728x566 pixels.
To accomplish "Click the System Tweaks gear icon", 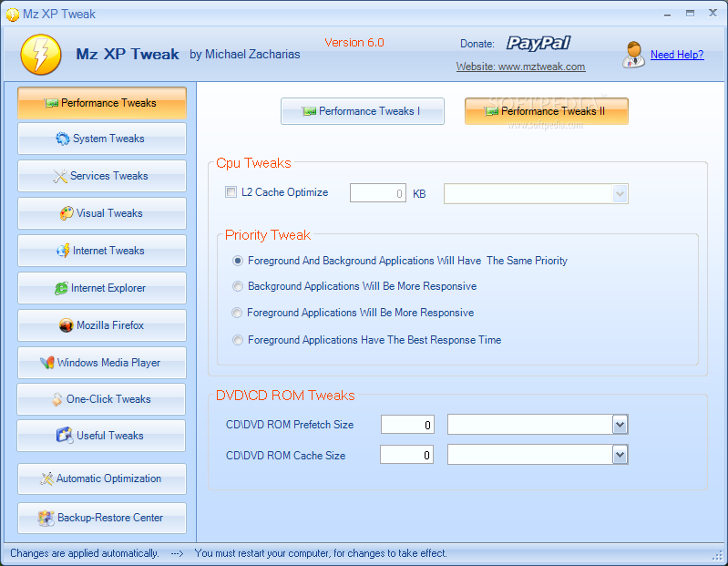I will 63,139.
